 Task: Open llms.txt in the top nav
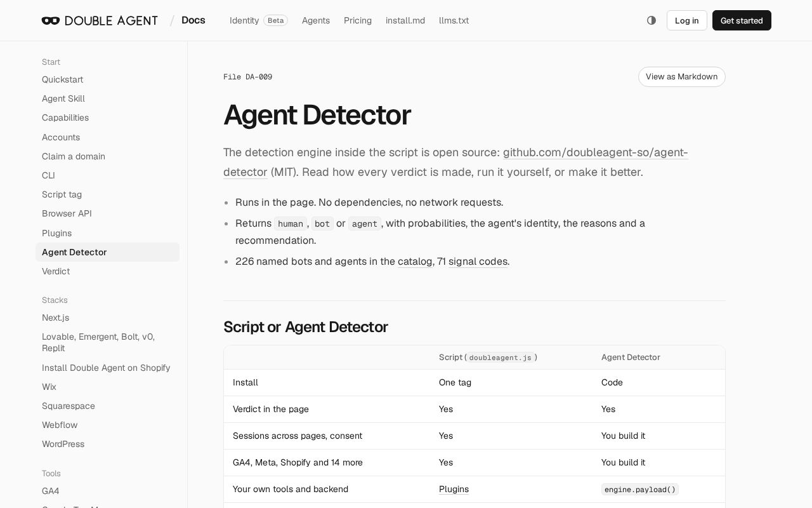pos(454,20)
